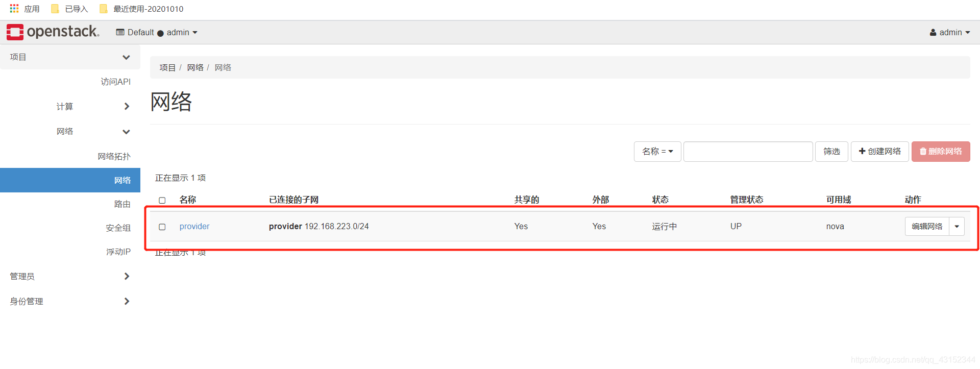This screenshot has height=369, width=980.
Task: Open the Default admin project dropdown
Action: pyautogui.click(x=157, y=32)
